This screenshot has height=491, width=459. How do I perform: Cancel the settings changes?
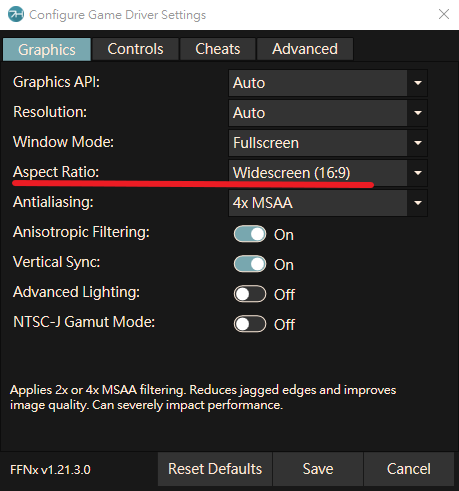(x=409, y=469)
